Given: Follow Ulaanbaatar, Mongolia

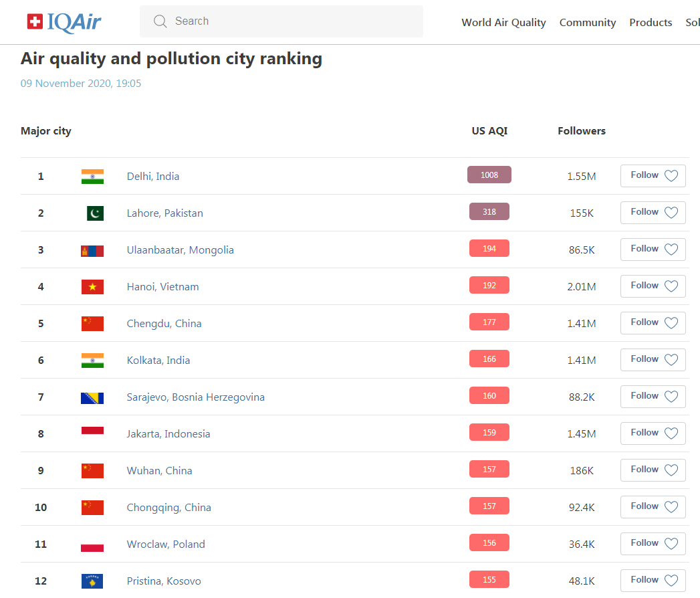Looking at the screenshot, I should [653, 250].
